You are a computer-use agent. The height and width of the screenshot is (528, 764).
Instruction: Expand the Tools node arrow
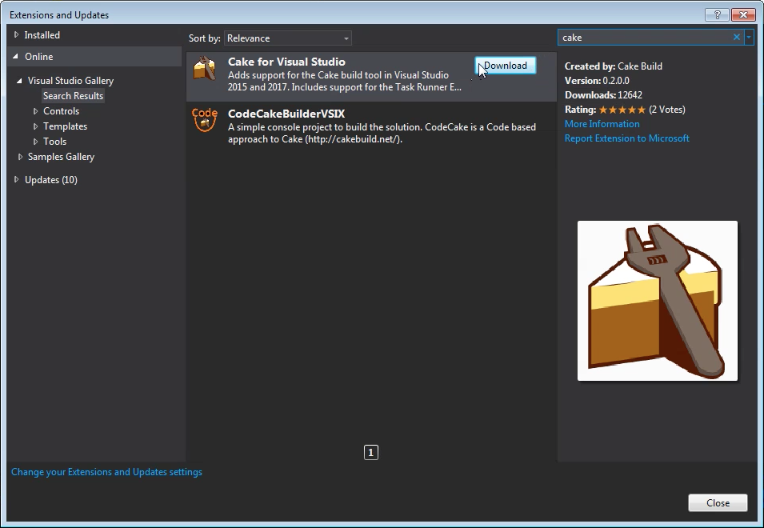[35, 141]
